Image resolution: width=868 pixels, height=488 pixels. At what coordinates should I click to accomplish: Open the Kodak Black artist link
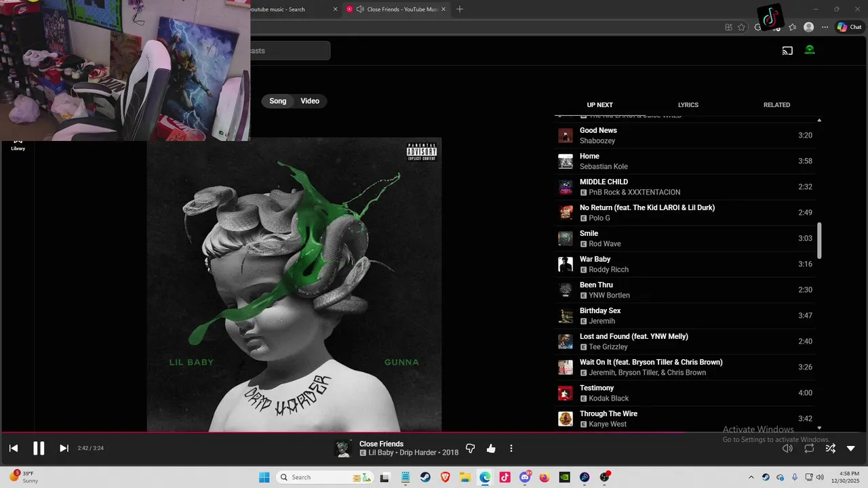click(x=609, y=399)
